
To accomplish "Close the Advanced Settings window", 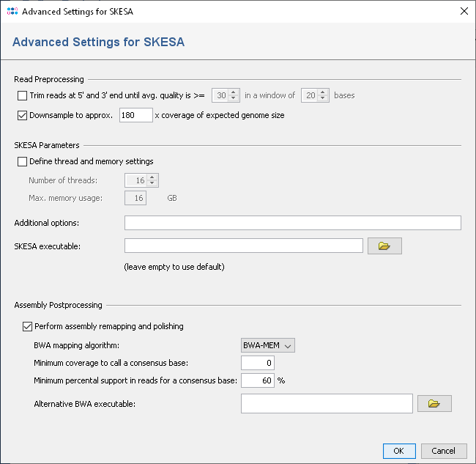I will (x=463, y=11).
